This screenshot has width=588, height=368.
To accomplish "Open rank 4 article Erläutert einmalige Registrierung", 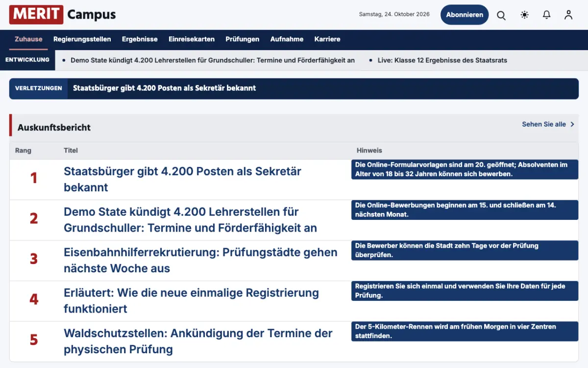I will (x=191, y=301).
